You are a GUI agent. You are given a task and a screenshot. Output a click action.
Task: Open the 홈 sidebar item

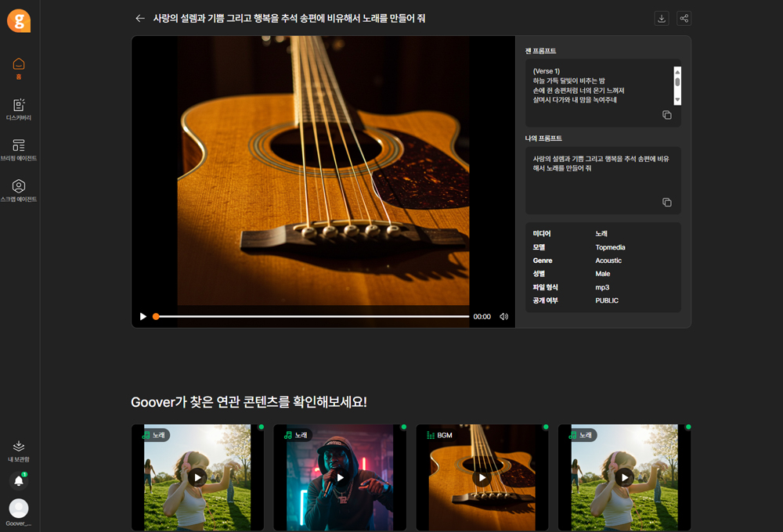point(19,67)
